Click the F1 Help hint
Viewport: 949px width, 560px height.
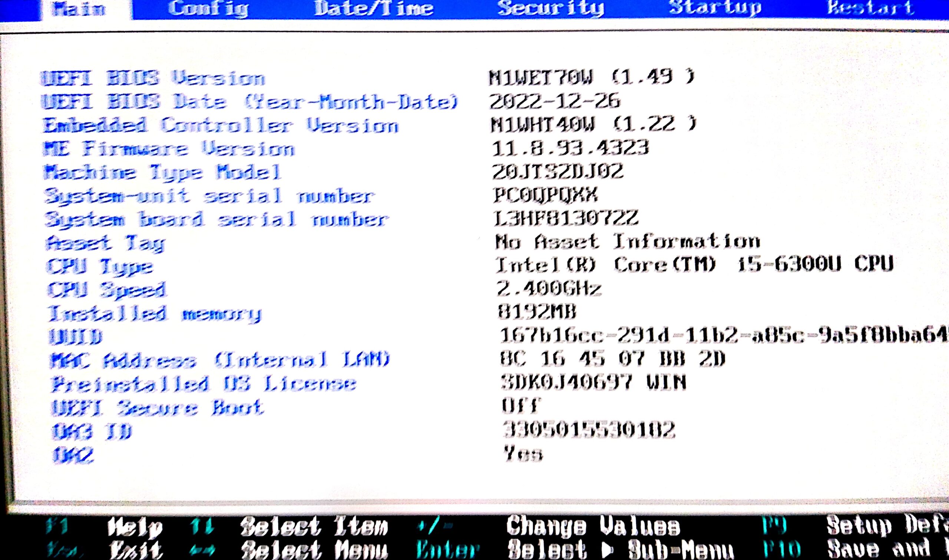[104, 527]
